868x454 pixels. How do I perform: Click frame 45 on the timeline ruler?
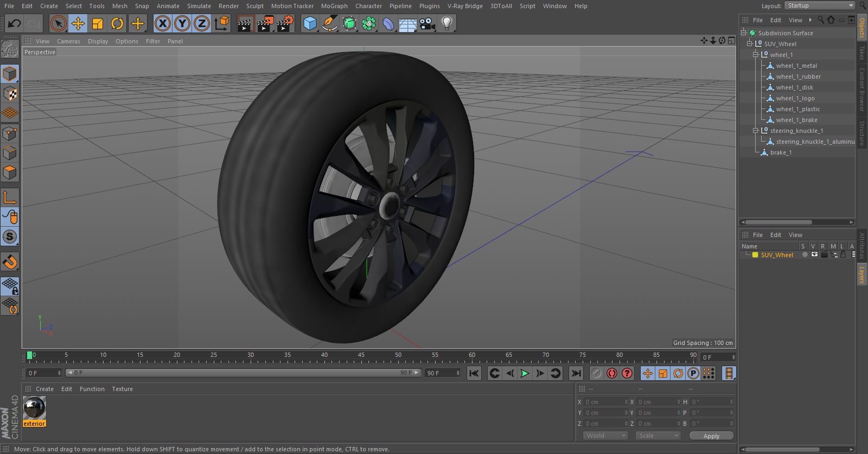(361, 355)
